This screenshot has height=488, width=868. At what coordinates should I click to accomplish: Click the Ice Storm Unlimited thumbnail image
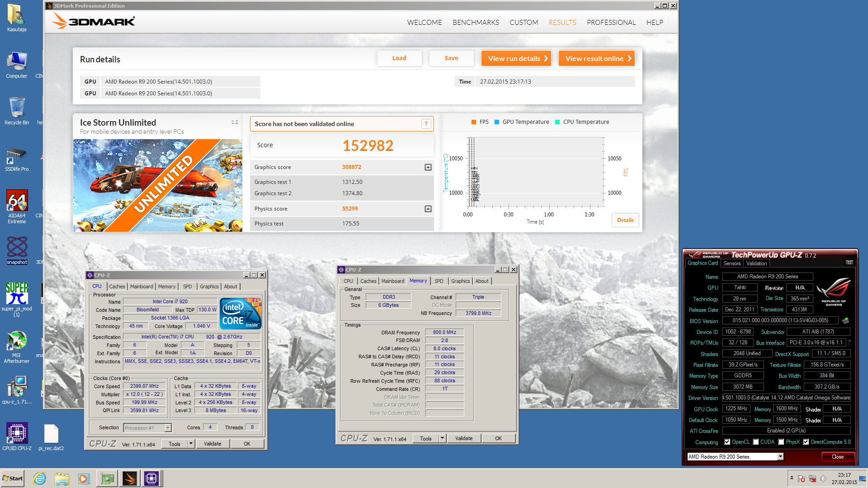pyautogui.click(x=158, y=185)
